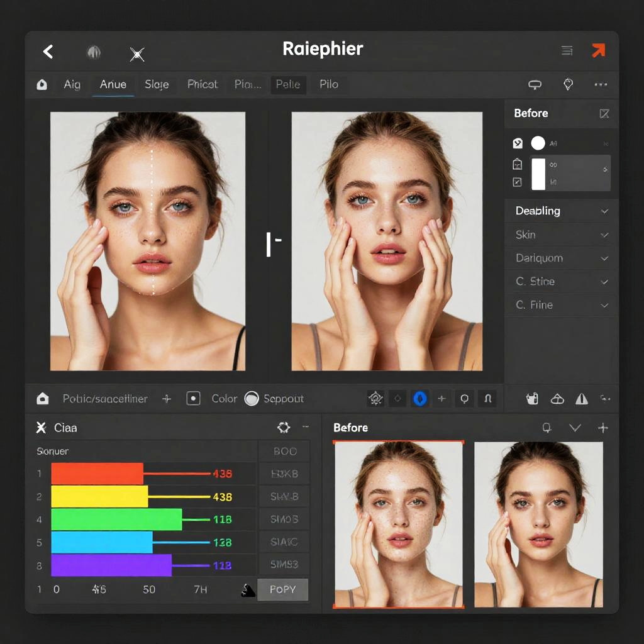Switch to the Anue tab

113,84
